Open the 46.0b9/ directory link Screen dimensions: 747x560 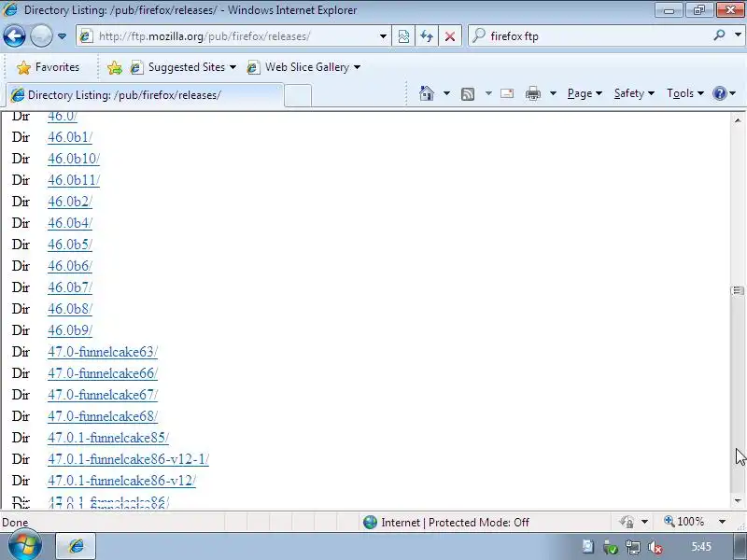70,330
